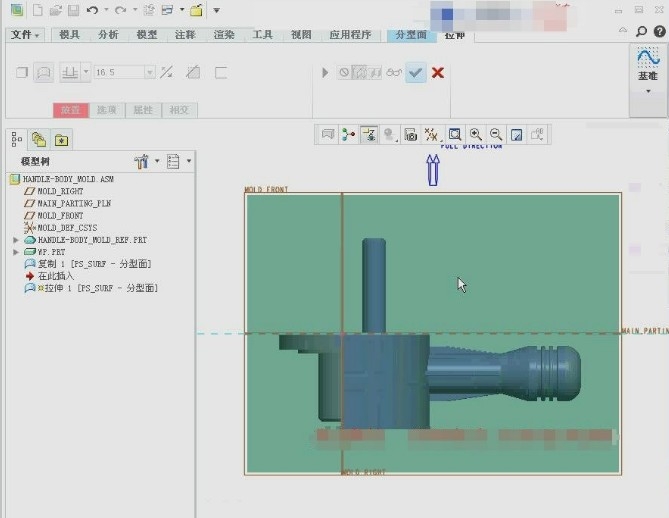Select the blind depth type button
The height and width of the screenshot is (518, 669).
pos(70,73)
